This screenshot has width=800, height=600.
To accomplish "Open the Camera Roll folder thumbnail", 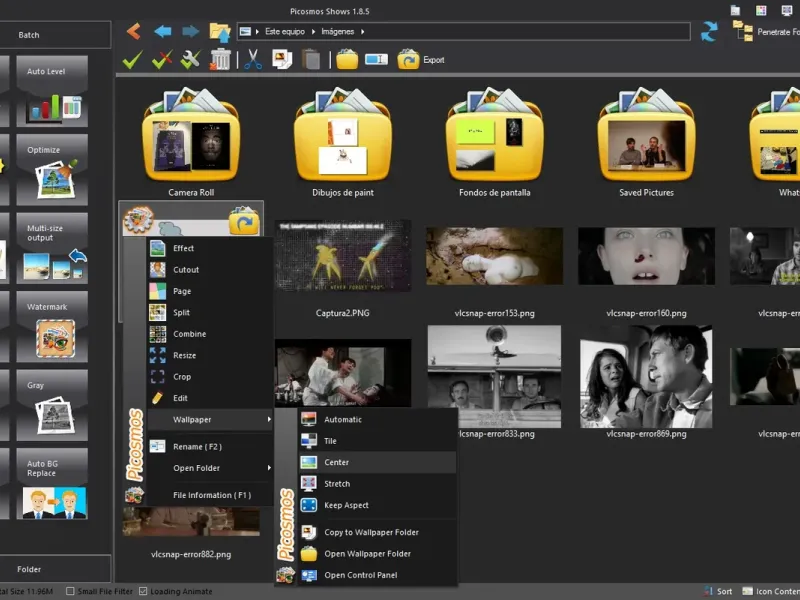I will [191, 140].
